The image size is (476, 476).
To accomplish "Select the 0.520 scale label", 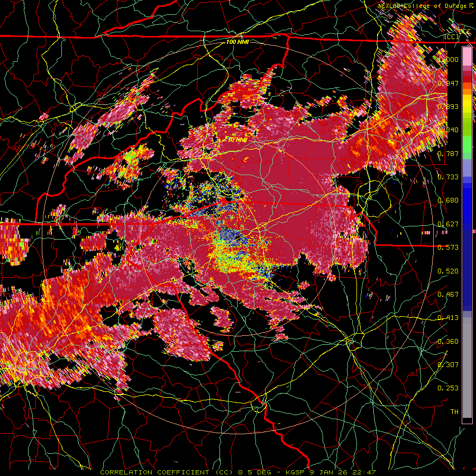I will 448,271.
